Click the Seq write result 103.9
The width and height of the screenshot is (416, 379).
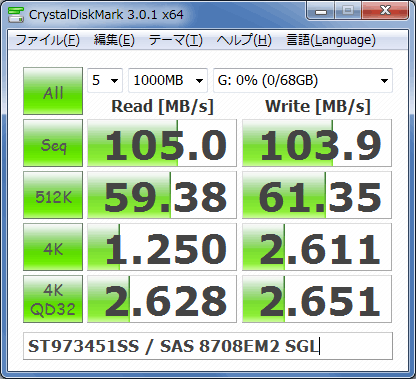pyautogui.click(x=317, y=143)
